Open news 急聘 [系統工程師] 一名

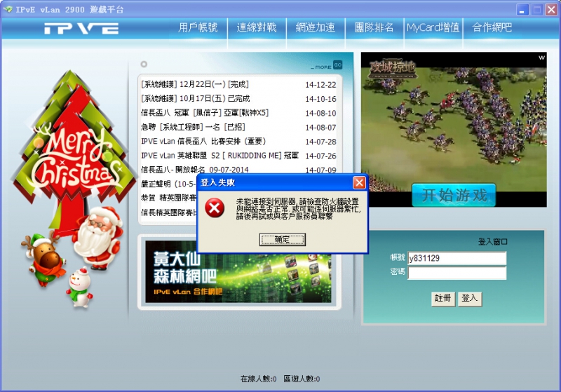(x=193, y=127)
